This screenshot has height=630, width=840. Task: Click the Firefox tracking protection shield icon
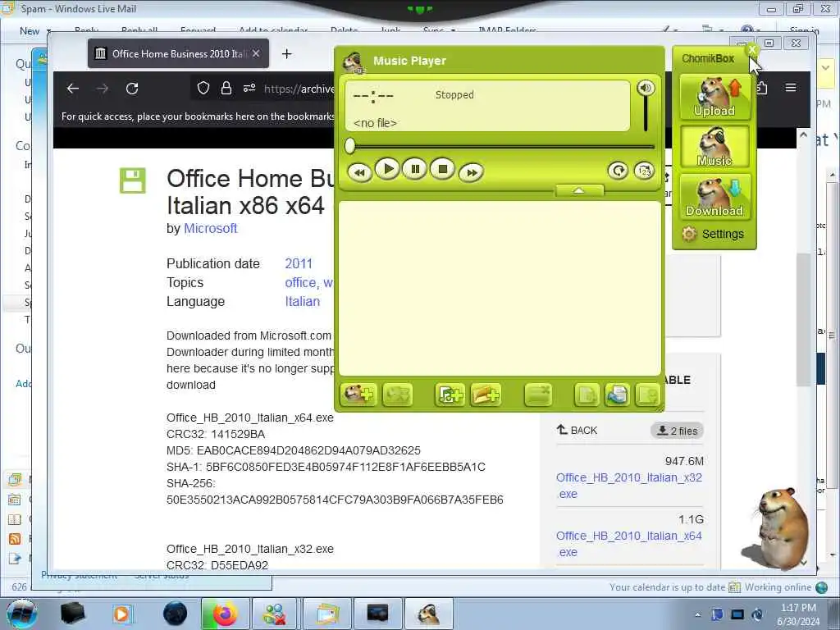(x=203, y=88)
